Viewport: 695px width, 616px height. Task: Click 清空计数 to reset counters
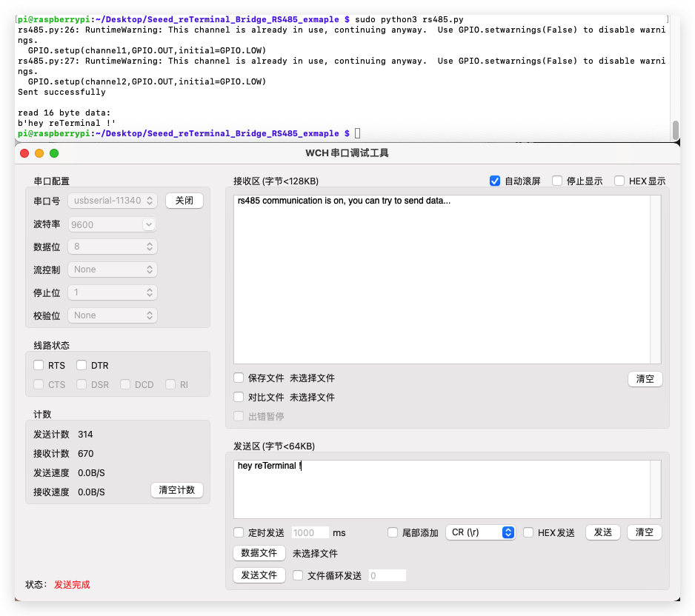pyautogui.click(x=177, y=490)
